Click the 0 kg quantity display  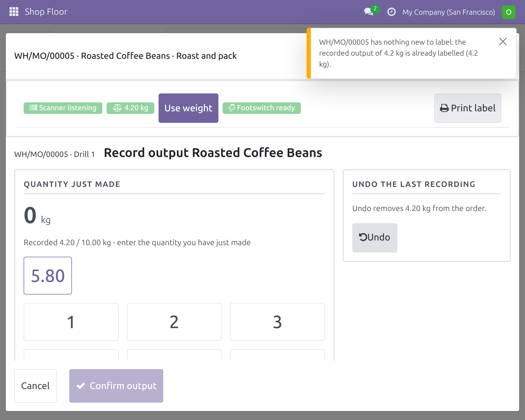click(37, 216)
